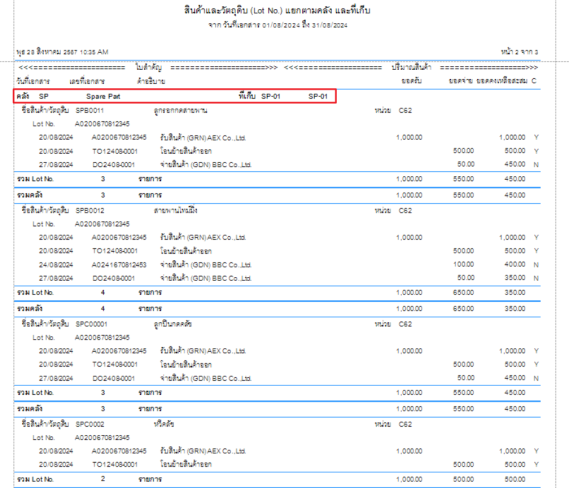The height and width of the screenshot is (488, 569).
Task: Select column header 'วันที่เอกสาร'
Action: [33, 81]
